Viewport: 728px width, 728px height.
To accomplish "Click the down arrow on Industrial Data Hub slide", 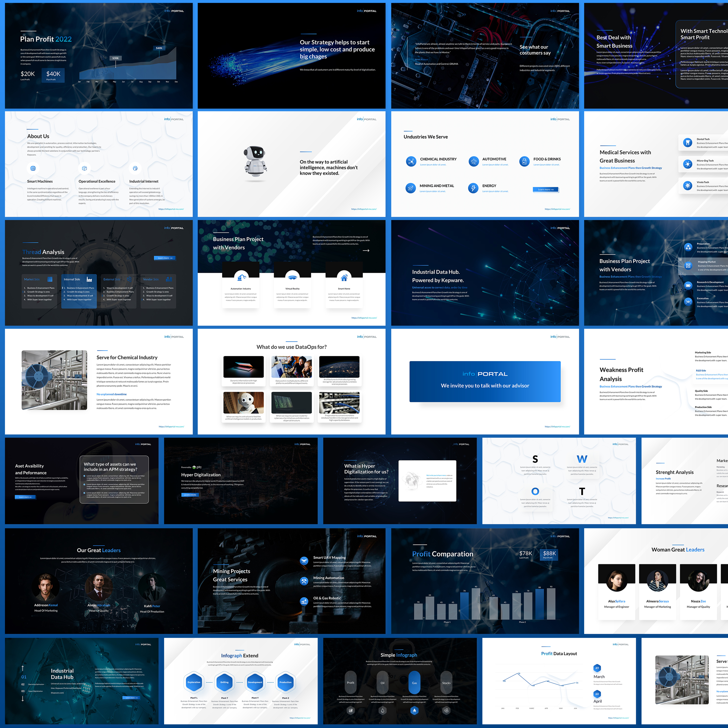I will [23, 698].
